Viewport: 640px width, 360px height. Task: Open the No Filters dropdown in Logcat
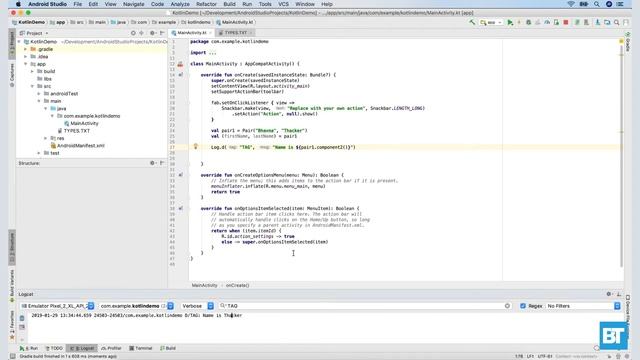tap(583, 306)
